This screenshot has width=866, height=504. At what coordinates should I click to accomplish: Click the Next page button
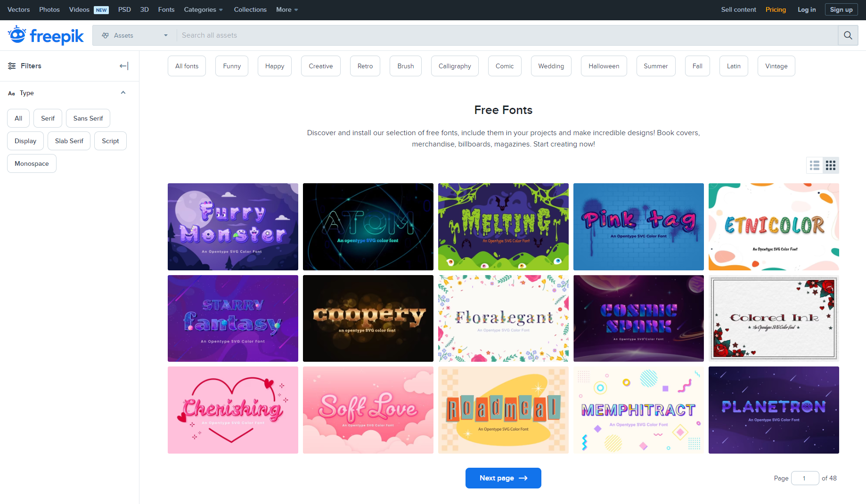coord(503,478)
